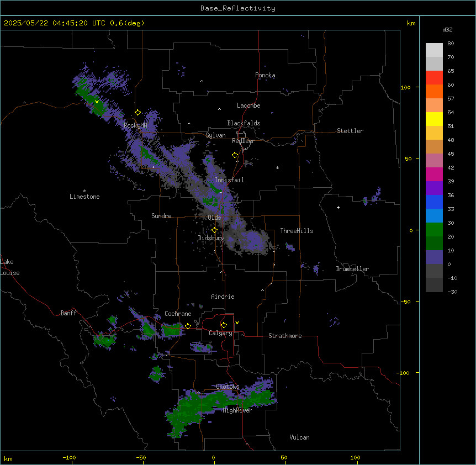Click the dBZ legend heading

(x=447, y=29)
